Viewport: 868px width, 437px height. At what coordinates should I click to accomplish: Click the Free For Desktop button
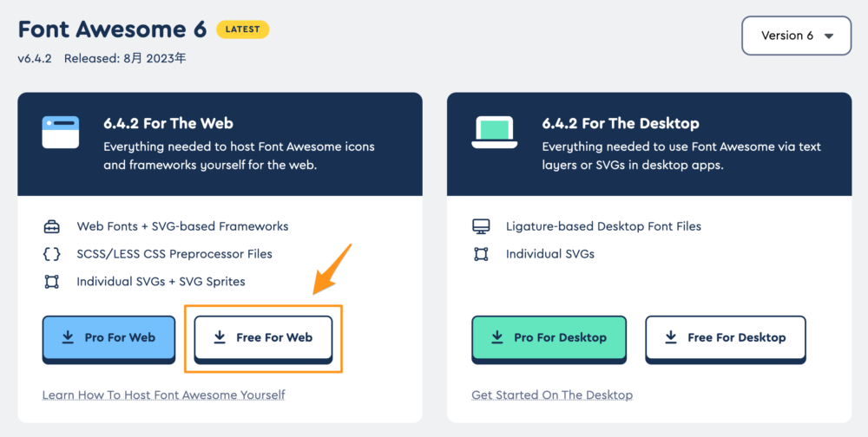pyautogui.click(x=726, y=339)
